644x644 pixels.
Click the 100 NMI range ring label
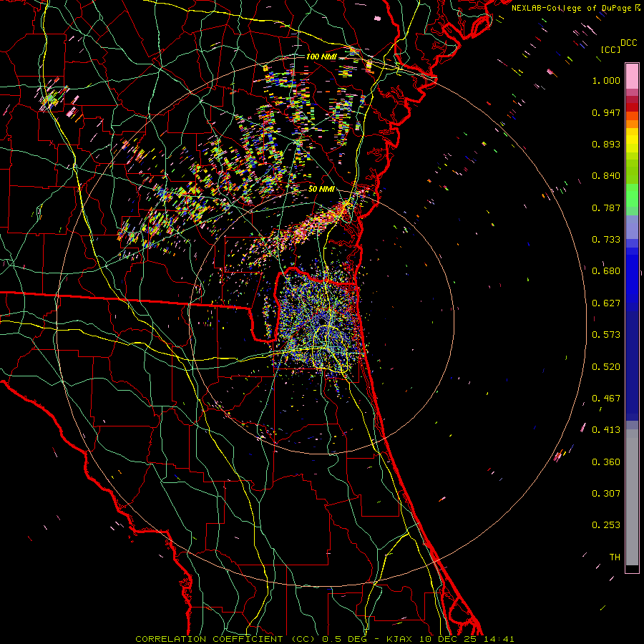tap(321, 57)
